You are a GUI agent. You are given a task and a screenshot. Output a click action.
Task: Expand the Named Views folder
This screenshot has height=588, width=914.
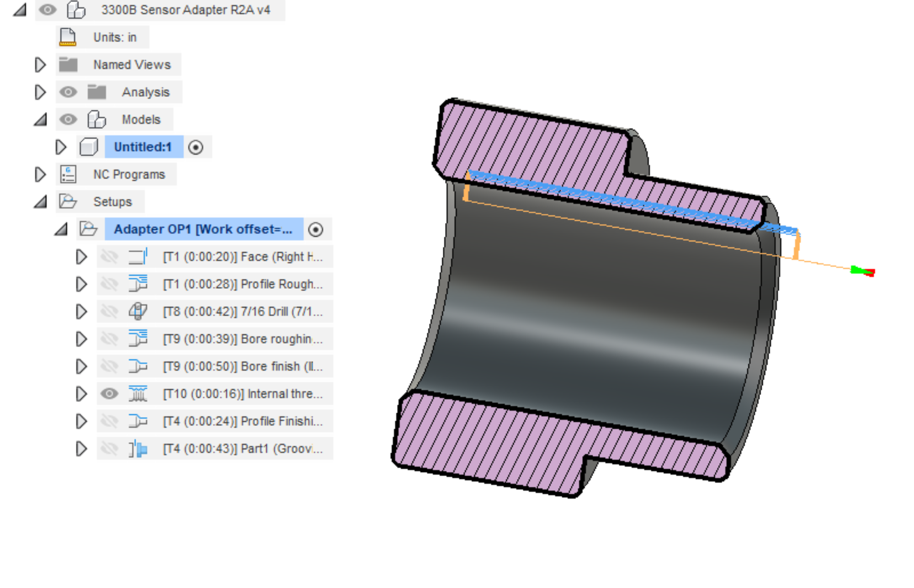coord(40,64)
